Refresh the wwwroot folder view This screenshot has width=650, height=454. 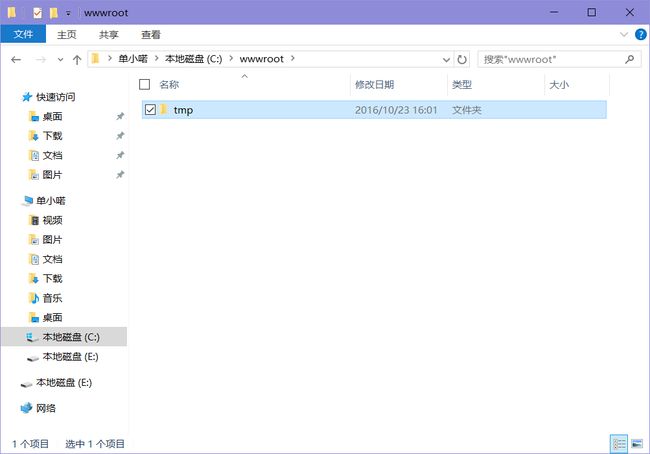pyautogui.click(x=462, y=60)
